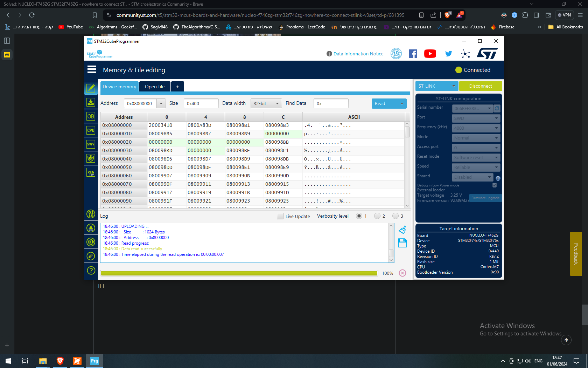Clear the log with the broom icon
Screen dimensions: 588x368
[402, 230]
